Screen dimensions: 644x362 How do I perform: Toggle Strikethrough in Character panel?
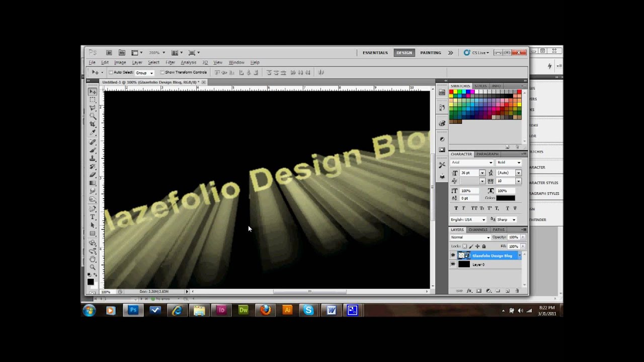[515, 208]
